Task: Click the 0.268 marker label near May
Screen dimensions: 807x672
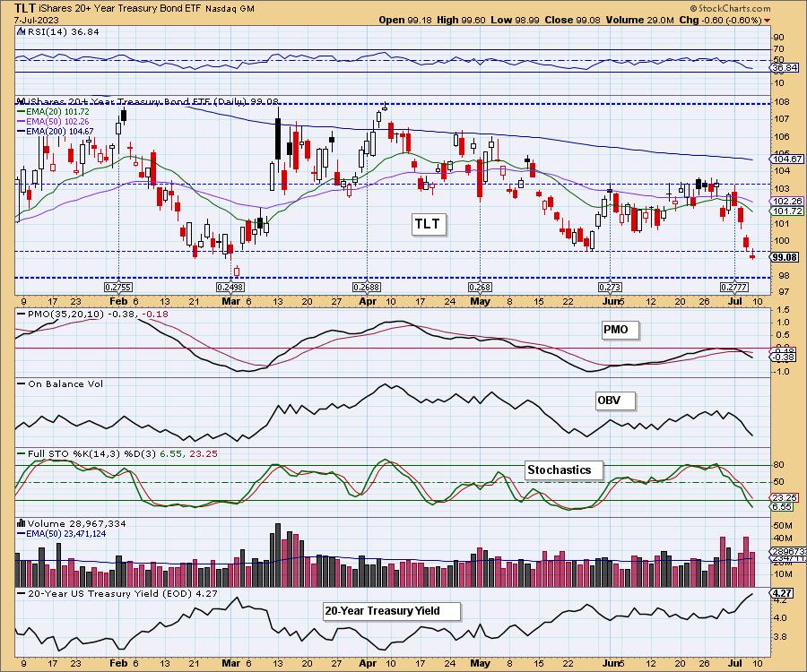Action: point(480,287)
